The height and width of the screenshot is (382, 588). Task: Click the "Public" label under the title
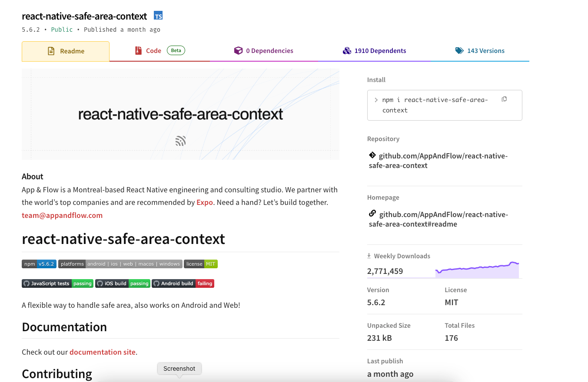pyautogui.click(x=62, y=30)
